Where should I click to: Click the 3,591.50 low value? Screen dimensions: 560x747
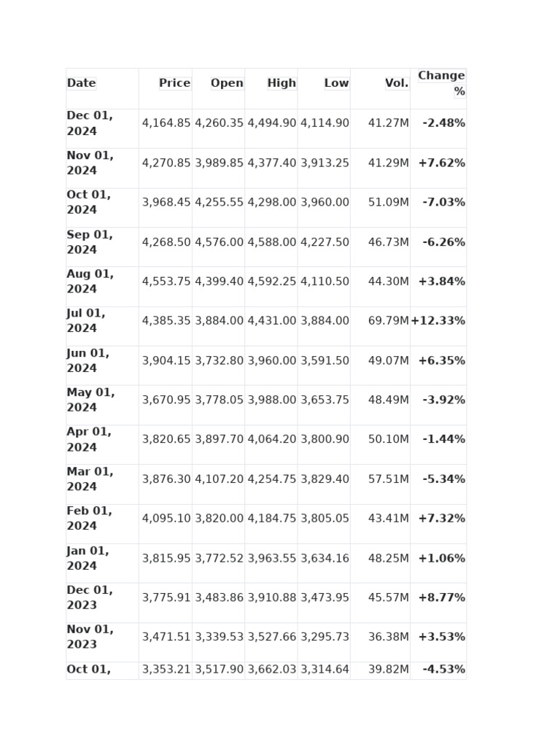click(x=324, y=360)
